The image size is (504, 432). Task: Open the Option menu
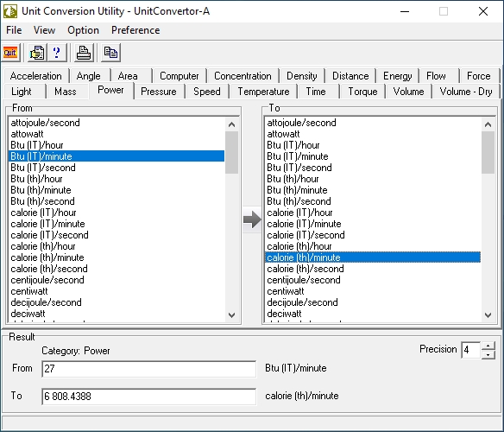point(83,30)
